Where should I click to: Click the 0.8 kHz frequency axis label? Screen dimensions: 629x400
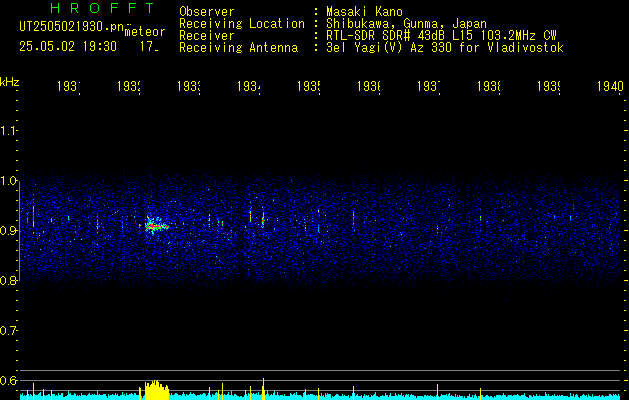pos(8,280)
